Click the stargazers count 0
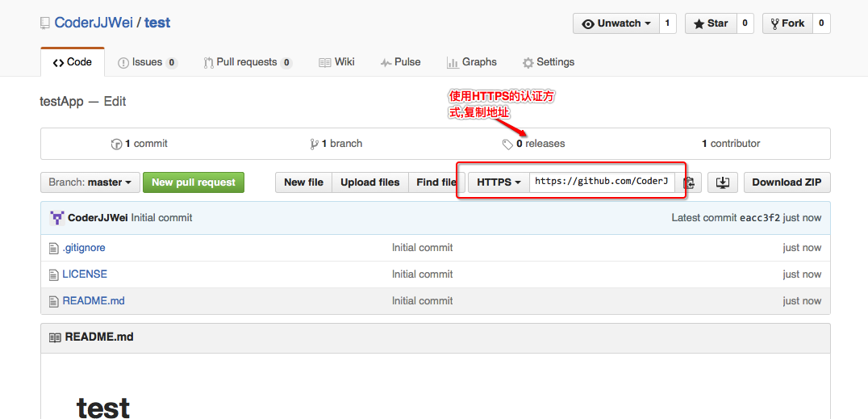This screenshot has width=868, height=419. 745,23
